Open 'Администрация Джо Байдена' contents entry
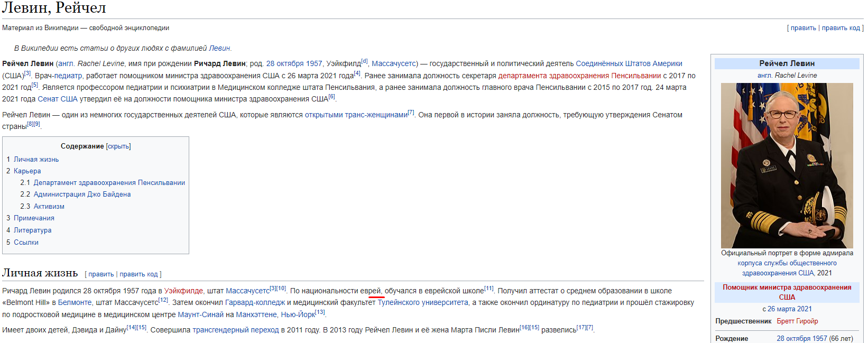This screenshot has height=343, width=868. pyautogui.click(x=82, y=194)
